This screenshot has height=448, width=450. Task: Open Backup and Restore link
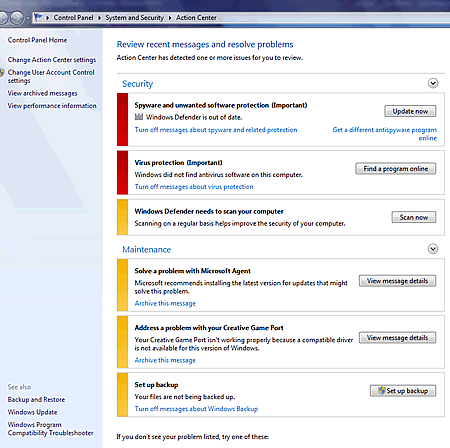tap(36, 399)
